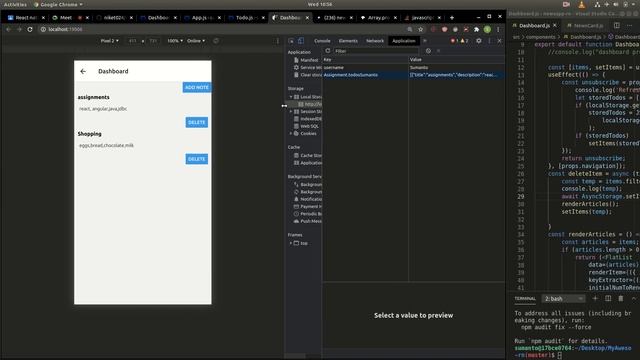The width and height of the screenshot is (640, 360).
Task: Delete the assignments note
Action: (197, 122)
